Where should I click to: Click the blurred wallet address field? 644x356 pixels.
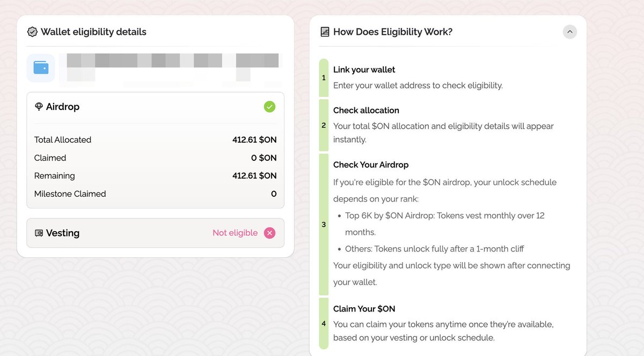click(172, 66)
